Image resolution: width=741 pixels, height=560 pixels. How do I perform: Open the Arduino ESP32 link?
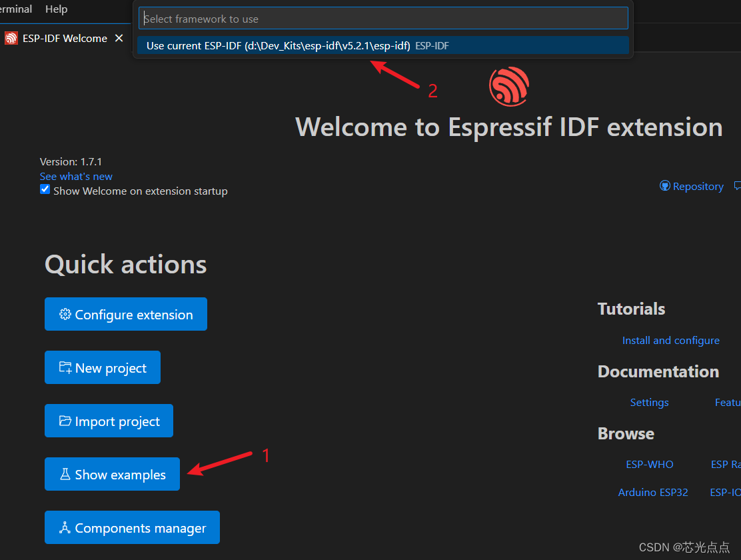point(653,492)
